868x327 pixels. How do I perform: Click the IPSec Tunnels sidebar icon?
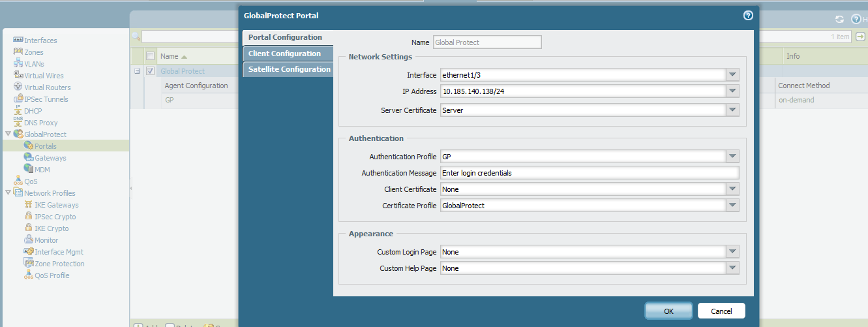click(18, 99)
